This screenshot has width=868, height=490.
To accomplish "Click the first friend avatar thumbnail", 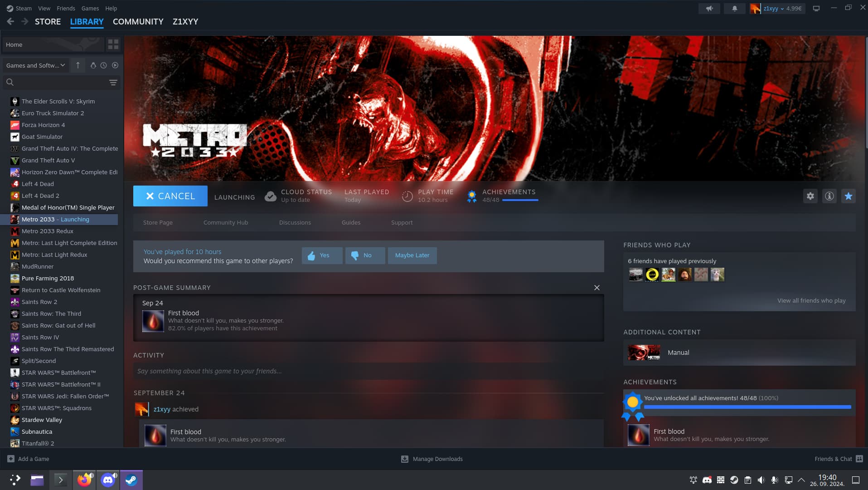I will 635,274.
